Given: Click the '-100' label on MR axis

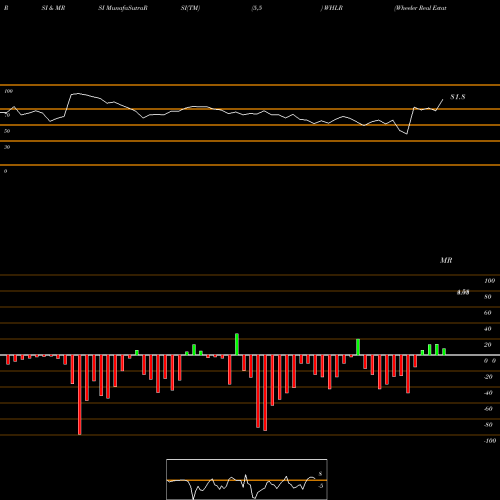Looking at the screenshot, I should tap(490, 441).
